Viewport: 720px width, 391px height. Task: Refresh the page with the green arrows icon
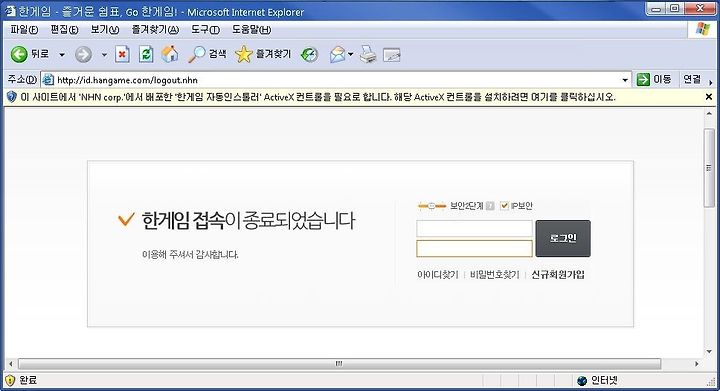pyautogui.click(x=146, y=55)
